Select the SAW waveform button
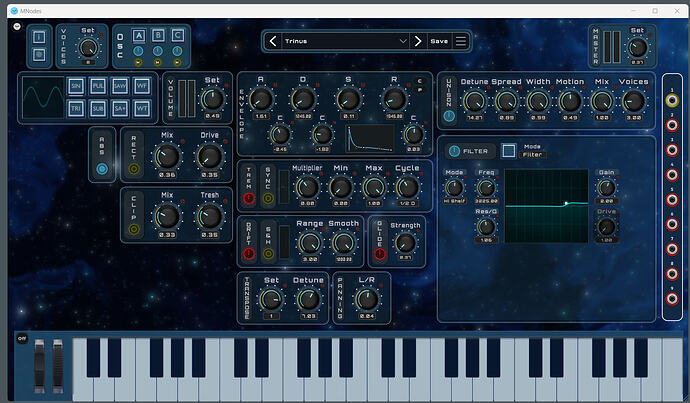 pos(120,86)
